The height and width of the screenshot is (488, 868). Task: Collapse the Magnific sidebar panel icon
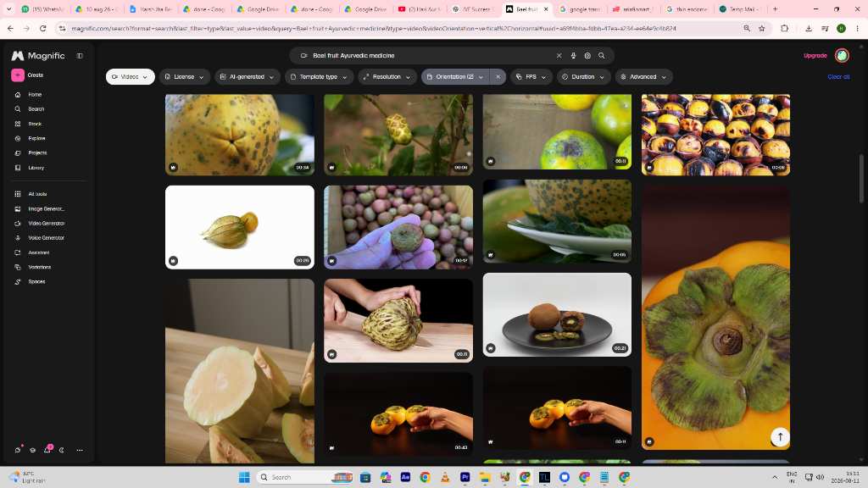(x=80, y=56)
